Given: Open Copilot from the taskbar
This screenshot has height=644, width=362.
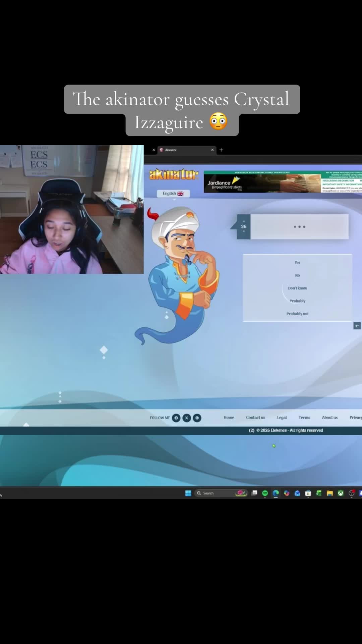Looking at the screenshot, I should pos(287,493).
